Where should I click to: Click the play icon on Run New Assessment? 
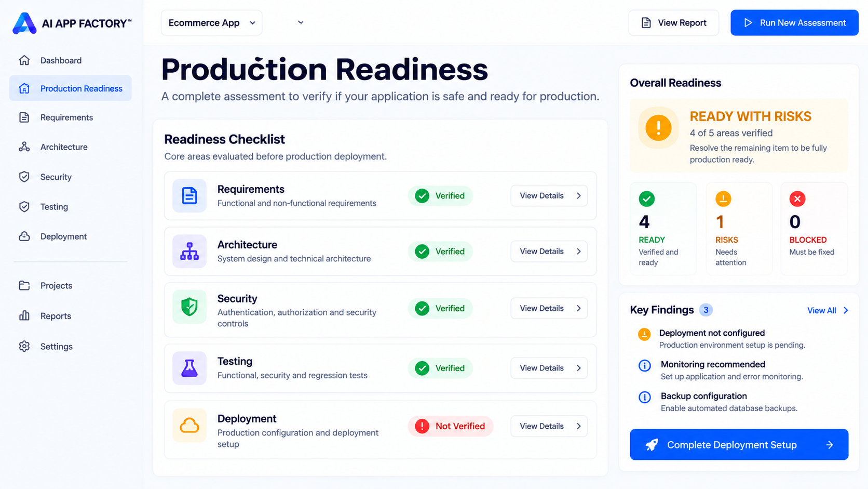(x=748, y=23)
